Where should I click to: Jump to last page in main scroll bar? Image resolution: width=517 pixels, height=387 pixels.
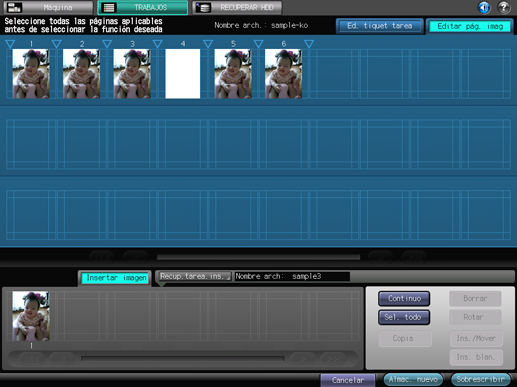[414, 257]
